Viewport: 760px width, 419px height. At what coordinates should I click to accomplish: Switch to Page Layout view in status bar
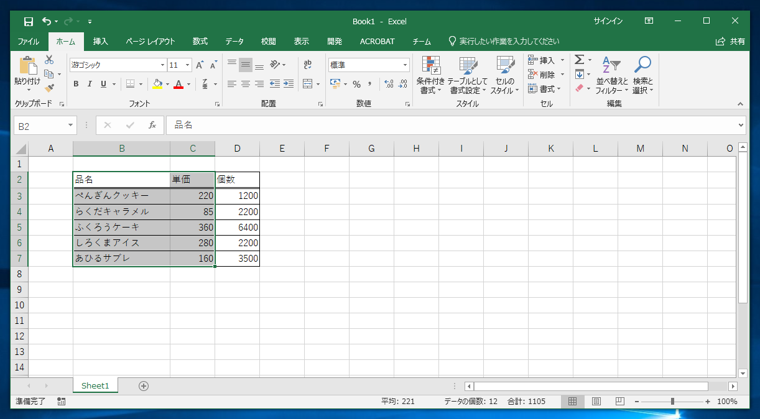[596, 401]
